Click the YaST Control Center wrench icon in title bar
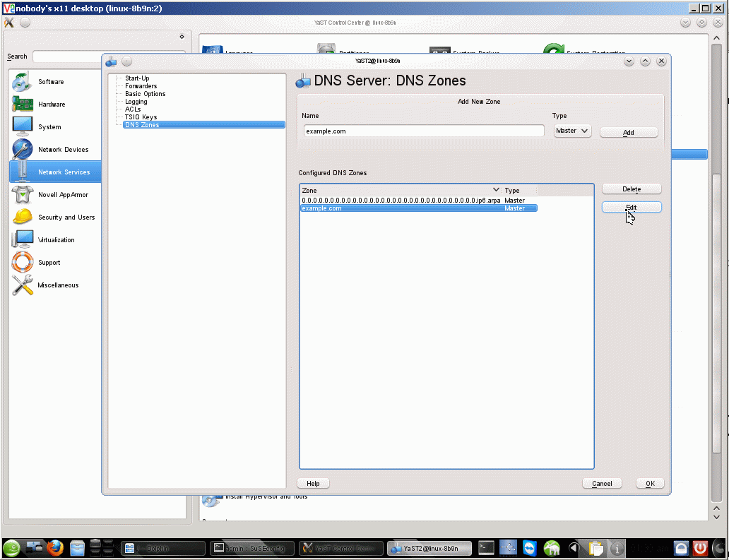729x560 pixels. click(9, 23)
